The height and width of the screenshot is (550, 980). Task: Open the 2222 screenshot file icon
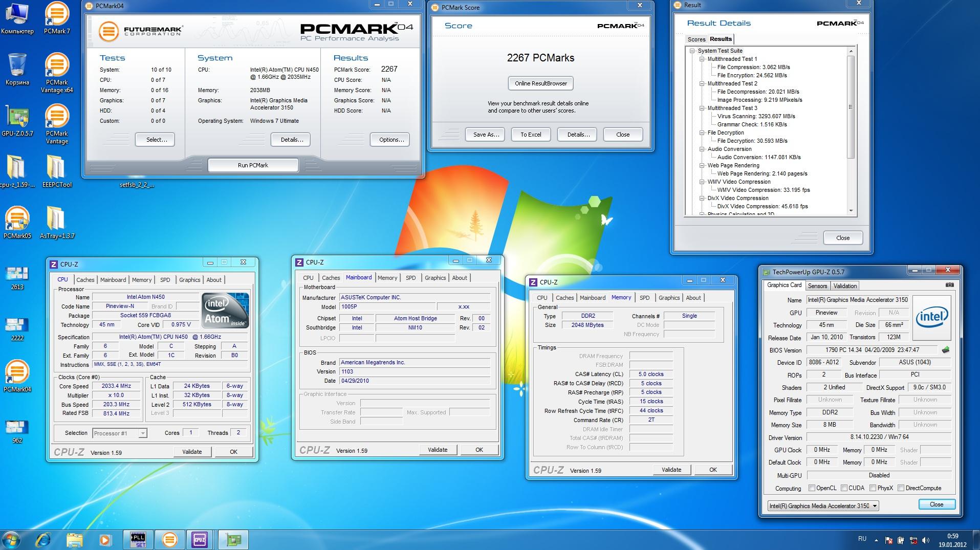tap(17, 328)
